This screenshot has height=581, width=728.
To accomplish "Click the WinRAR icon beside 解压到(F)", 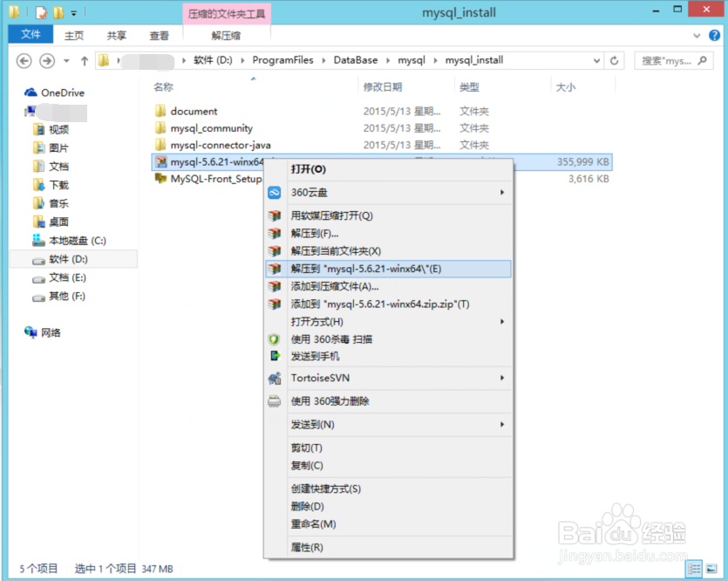I will tap(274, 233).
